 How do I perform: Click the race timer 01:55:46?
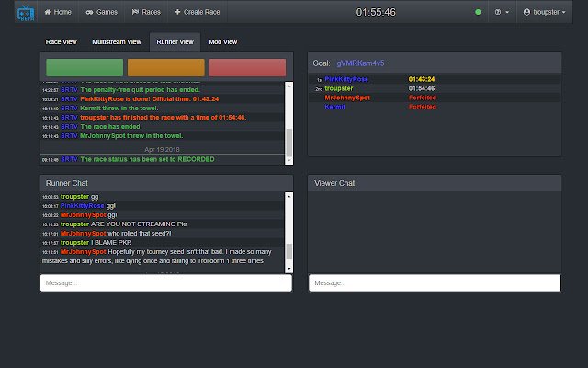tap(376, 12)
